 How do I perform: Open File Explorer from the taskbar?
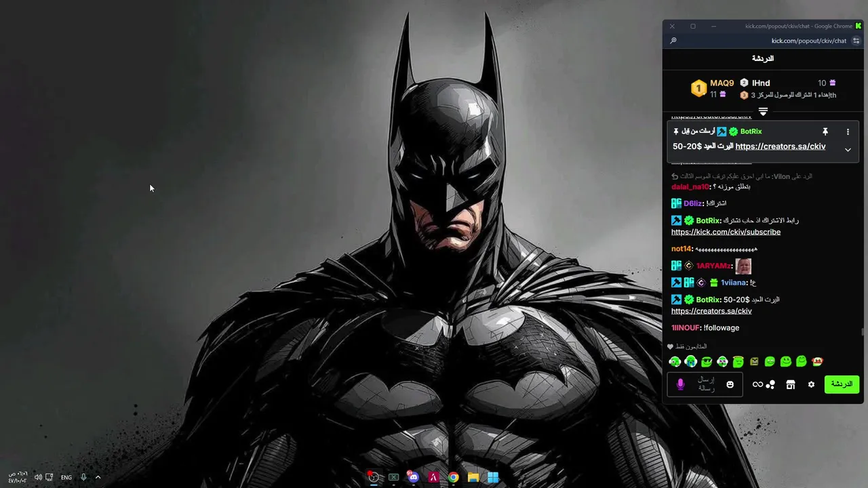coord(473,477)
